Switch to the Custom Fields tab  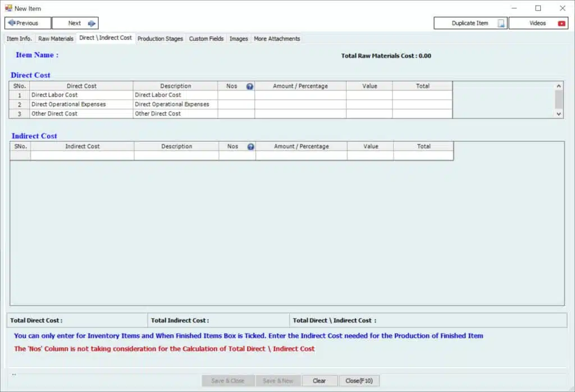tap(206, 39)
